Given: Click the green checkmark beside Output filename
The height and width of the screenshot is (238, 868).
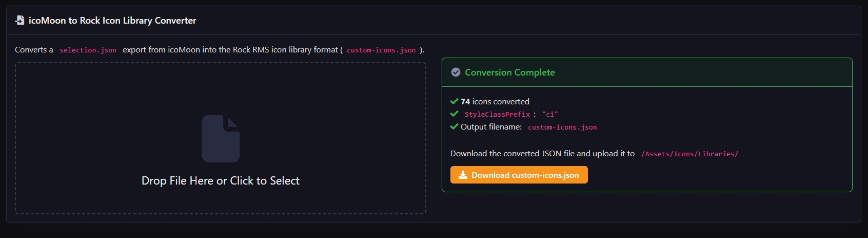Looking at the screenshot, I should [x=454, y=126].
